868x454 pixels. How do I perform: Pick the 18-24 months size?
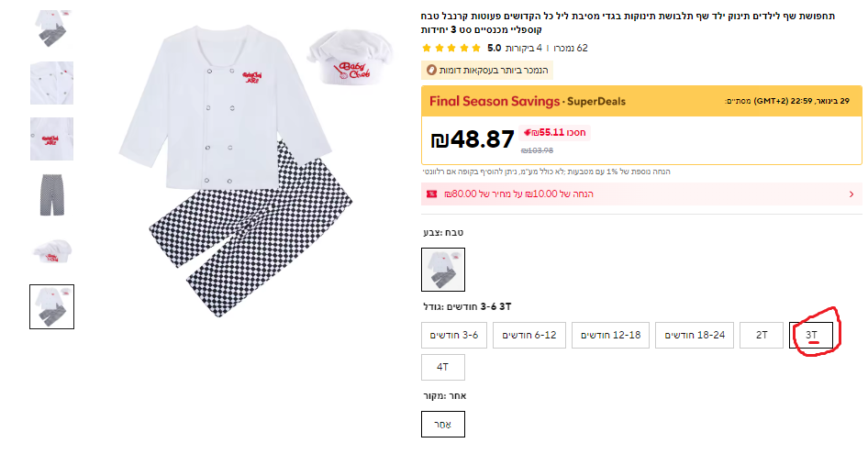click(695, 336)
